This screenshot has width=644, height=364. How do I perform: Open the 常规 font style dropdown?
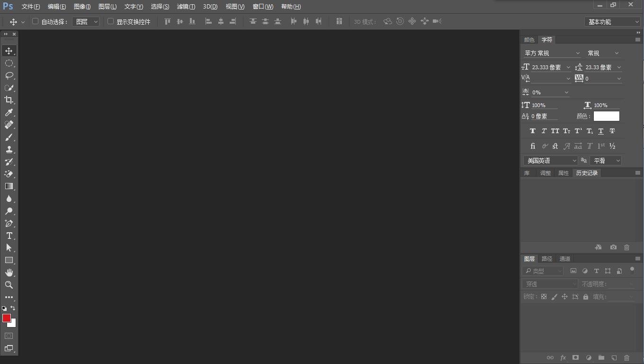pyautogui.click(x=603, y=53)
